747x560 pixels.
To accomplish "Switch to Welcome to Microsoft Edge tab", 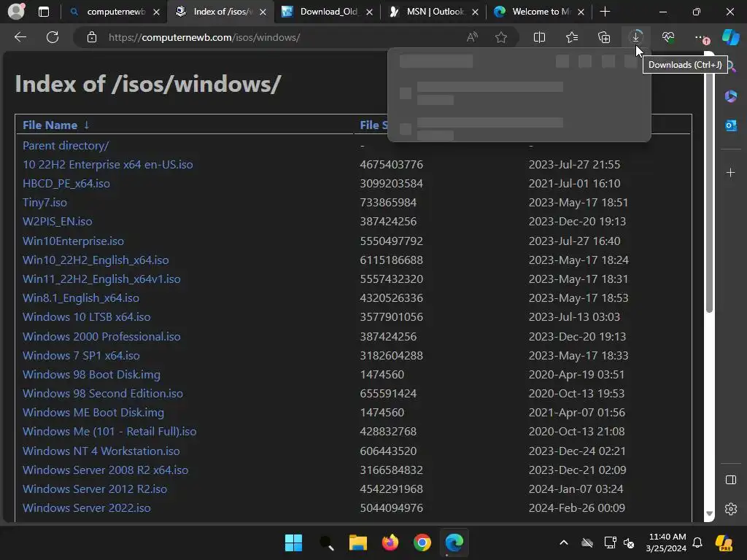I will 538,12.
